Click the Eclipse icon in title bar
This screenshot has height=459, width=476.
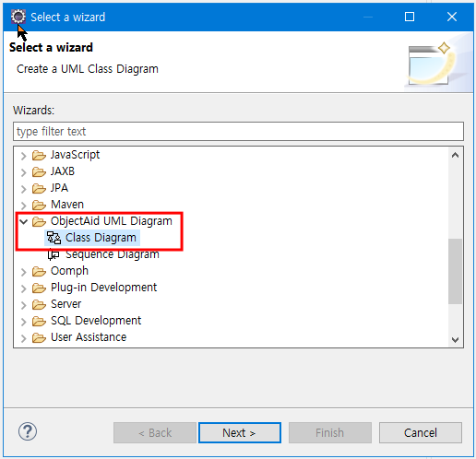[18, 17]
